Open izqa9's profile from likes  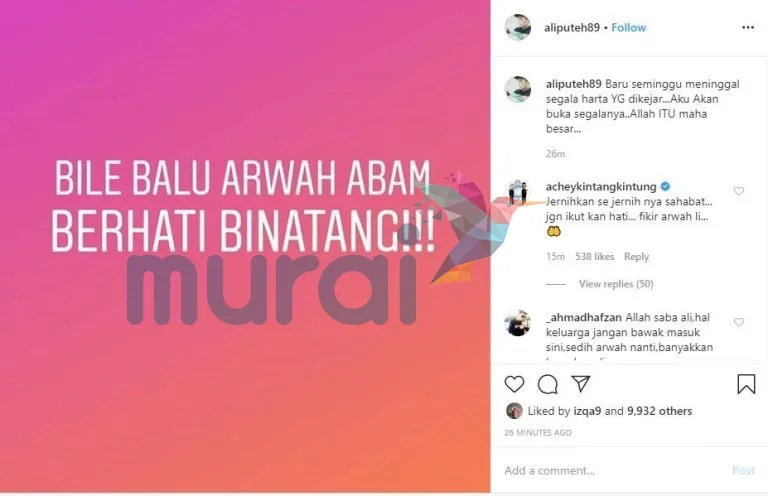coord(587,411)
